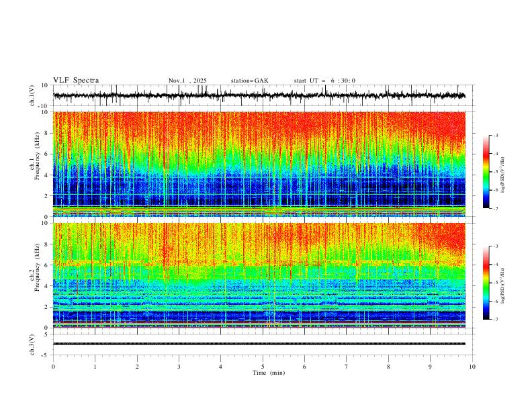Click the ch.1 voltage waveform trace
532x411 pixels.
[259, 95]
